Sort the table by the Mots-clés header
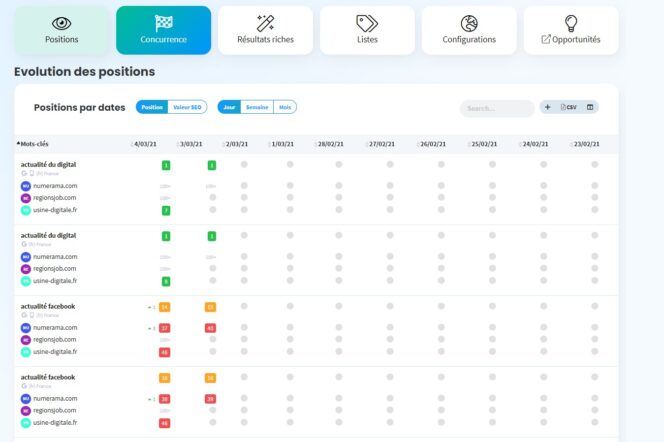This screenshot has width=664, height=442. tap(33, 144)
